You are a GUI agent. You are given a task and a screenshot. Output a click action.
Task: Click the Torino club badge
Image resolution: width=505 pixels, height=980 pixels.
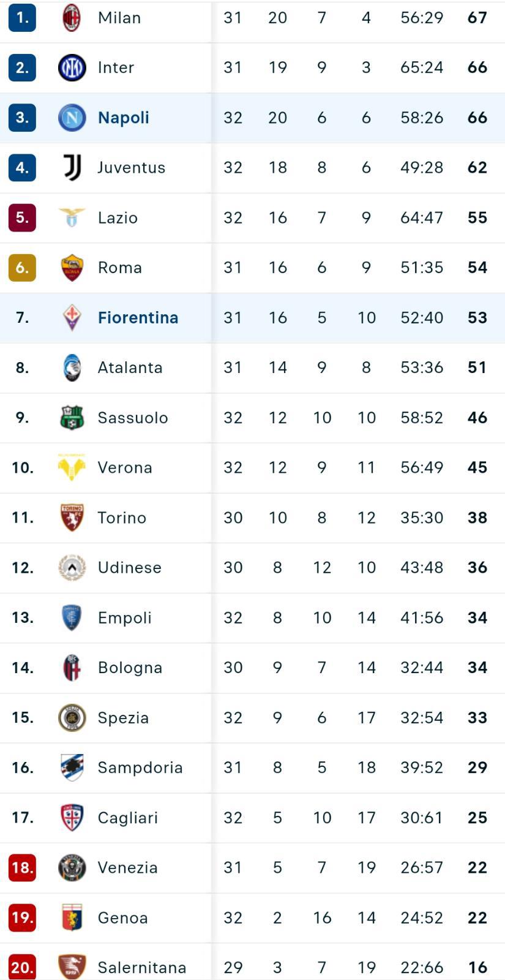click(x=72, y=518)
